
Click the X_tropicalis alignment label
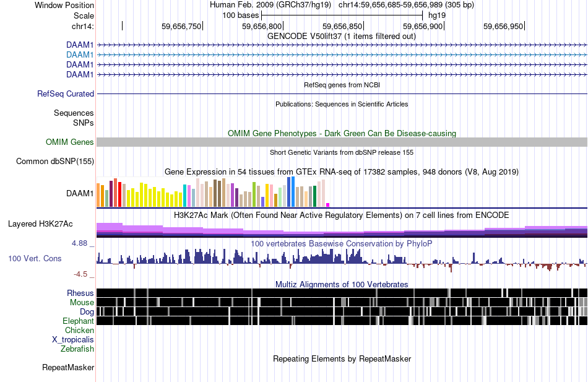coord(73,340)
